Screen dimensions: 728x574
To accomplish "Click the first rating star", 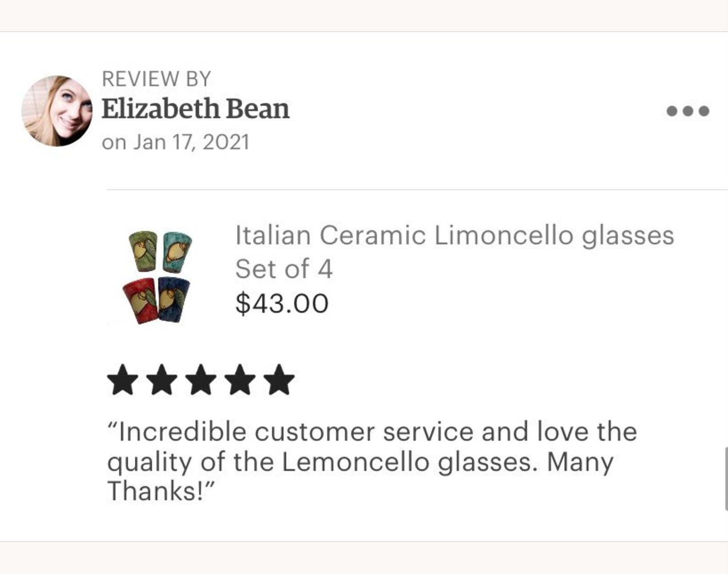I will coord(123,380).
